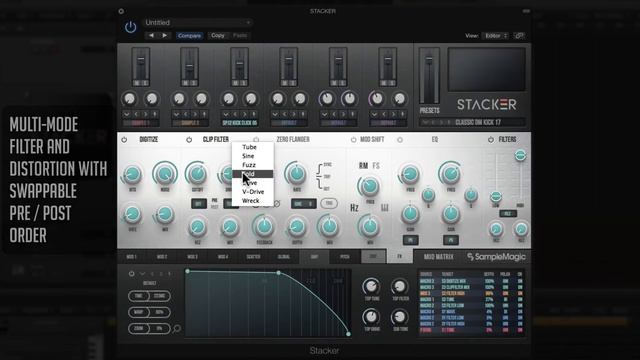The width and height of the screenshot is (640, 360).
Task: Click previous sample arrow on first channel
Action: [136, 114]
